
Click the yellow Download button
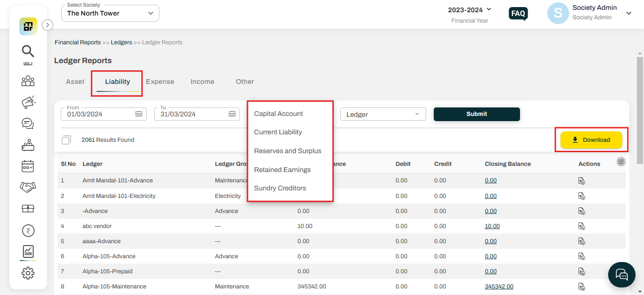pyautogui.click(x=591, y=139)
